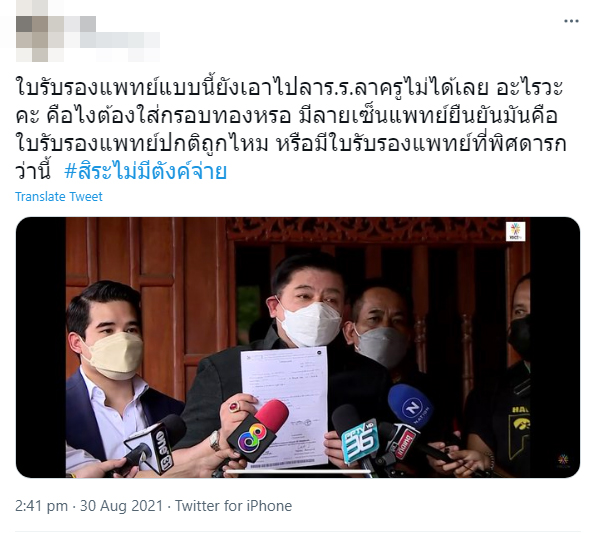This screenshot has width=595, height=533.
Task: Play the embedded press conference video
Action: pos(298,347)
